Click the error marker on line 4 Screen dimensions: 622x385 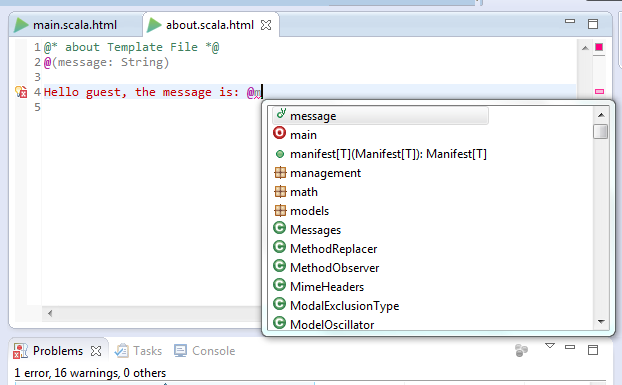point(21,92)
